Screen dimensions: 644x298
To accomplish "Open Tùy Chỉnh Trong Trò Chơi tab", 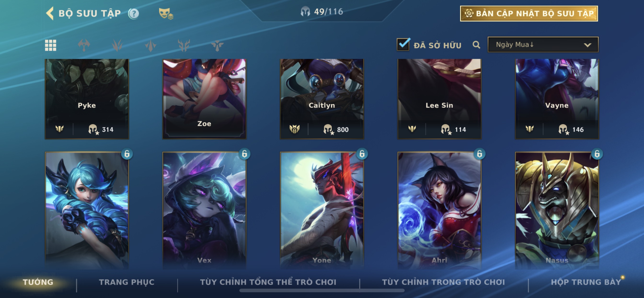I will 443,282.
